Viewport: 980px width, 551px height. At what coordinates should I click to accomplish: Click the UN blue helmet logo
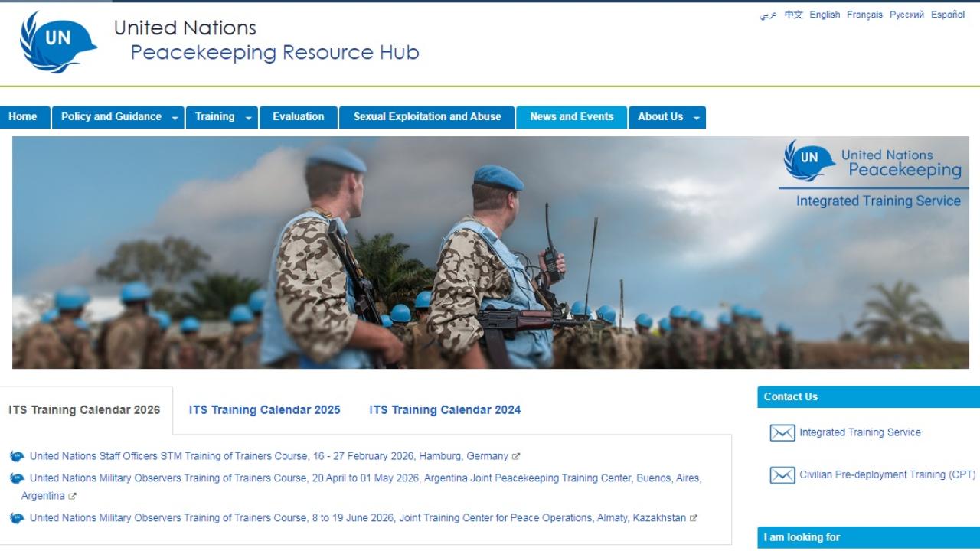tap(58, 42)
